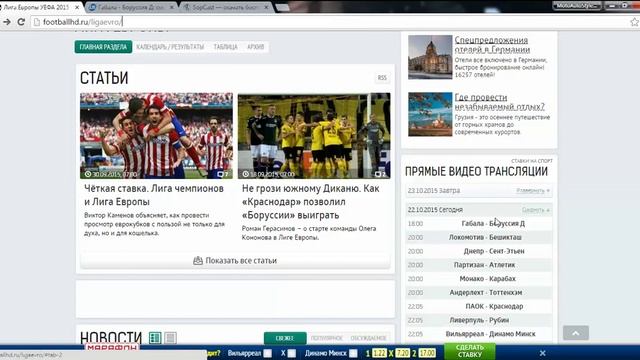Click clock icon on the Atletico article image
Screen dimensions: 640x360
[x=88, y=174]
